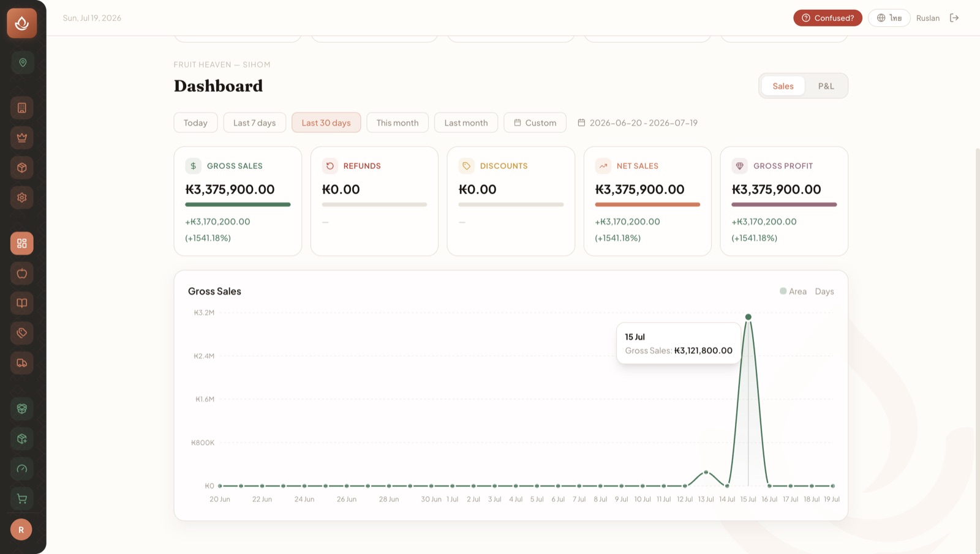Click the page vertical scrollbar
Screen dimensions: 980x554
click(978, 350)
